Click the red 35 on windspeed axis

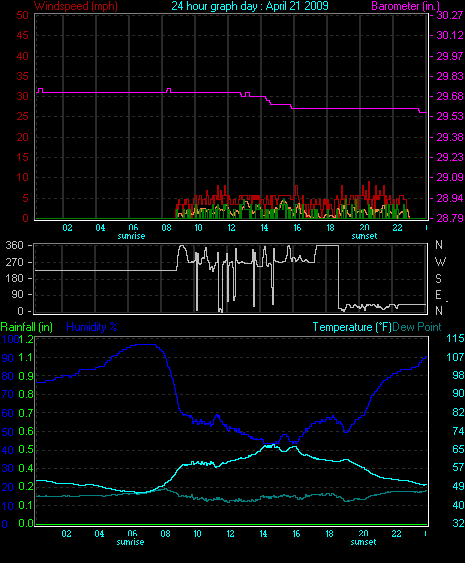click(x=22, y=76)
